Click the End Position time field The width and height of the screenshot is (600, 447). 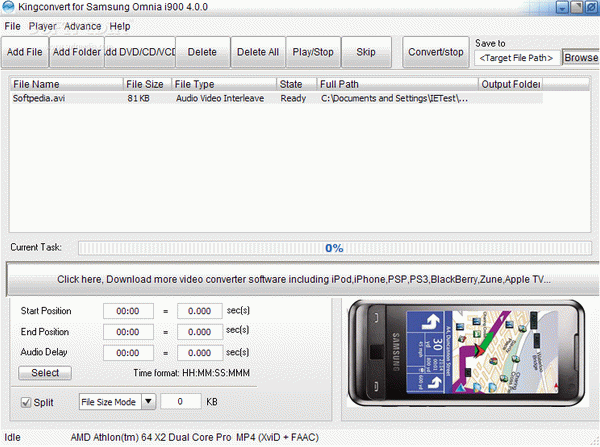(128, 332)
